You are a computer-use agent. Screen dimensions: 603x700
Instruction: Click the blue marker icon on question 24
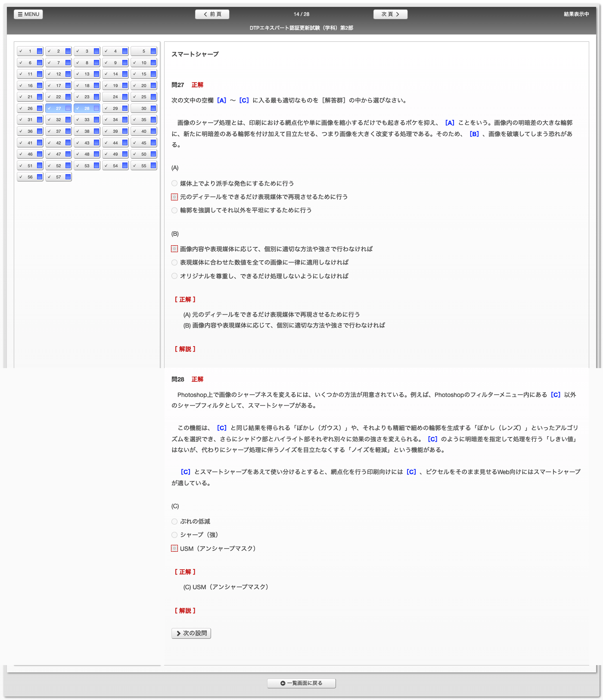(125, 97)
